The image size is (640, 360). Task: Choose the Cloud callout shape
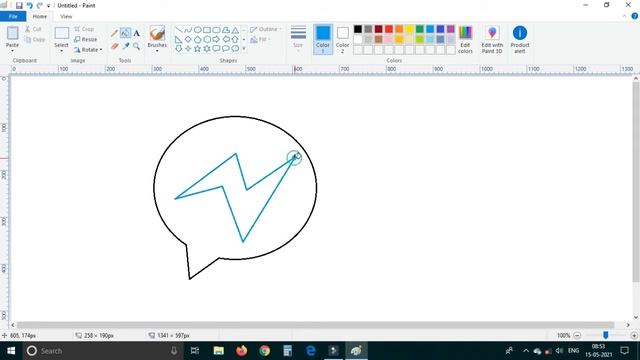coord(235,49)
